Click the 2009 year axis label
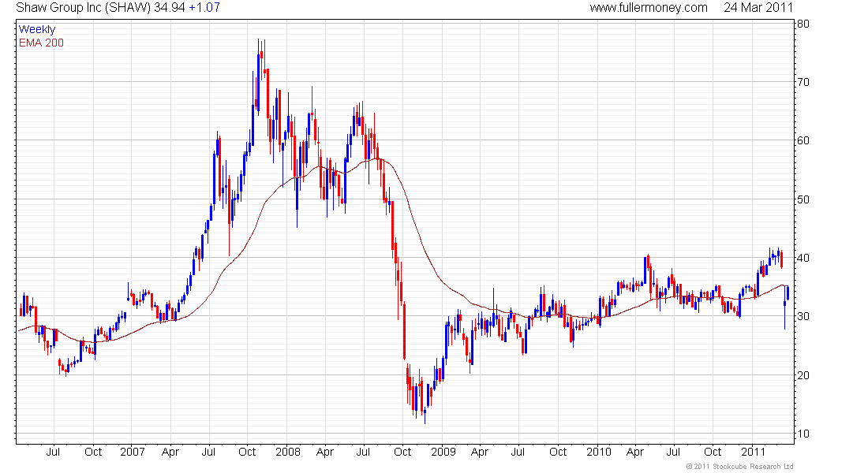This screenshot has height=473, width=868. coord(443,452)
